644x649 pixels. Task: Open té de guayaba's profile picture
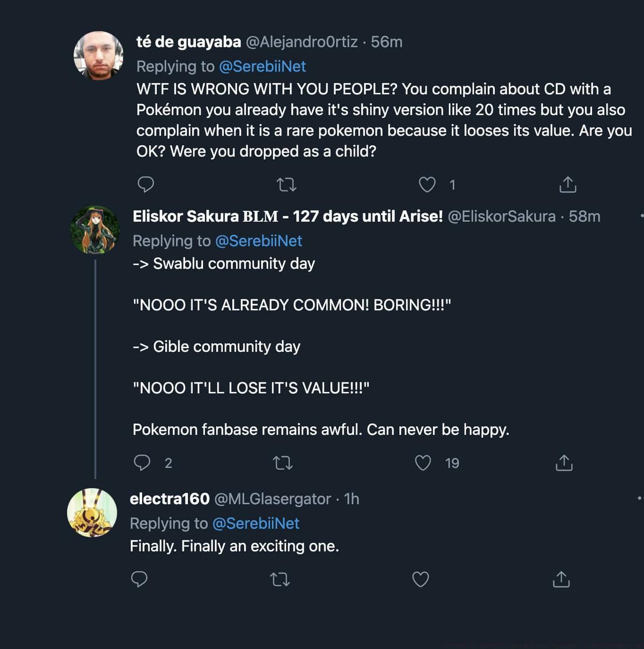coord(98,56)
